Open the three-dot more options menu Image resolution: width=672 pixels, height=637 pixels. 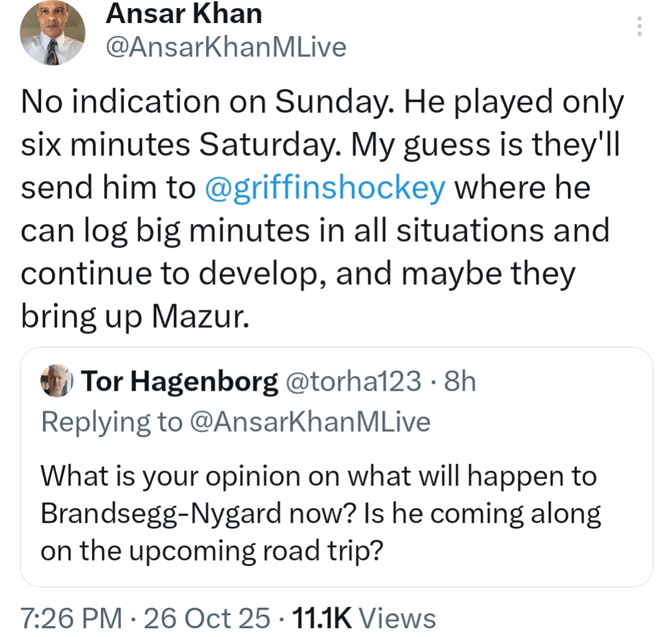639,26
